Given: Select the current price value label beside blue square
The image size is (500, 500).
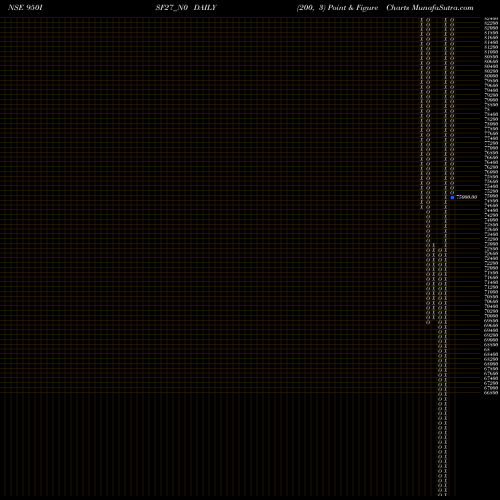Looking at the screenshot, I should [467, 197].
